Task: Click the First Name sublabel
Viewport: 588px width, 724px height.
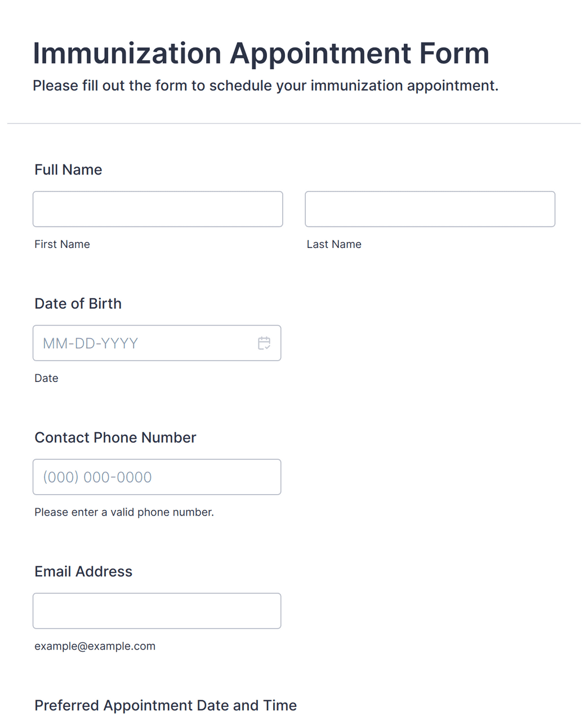Action: point(62,244)
